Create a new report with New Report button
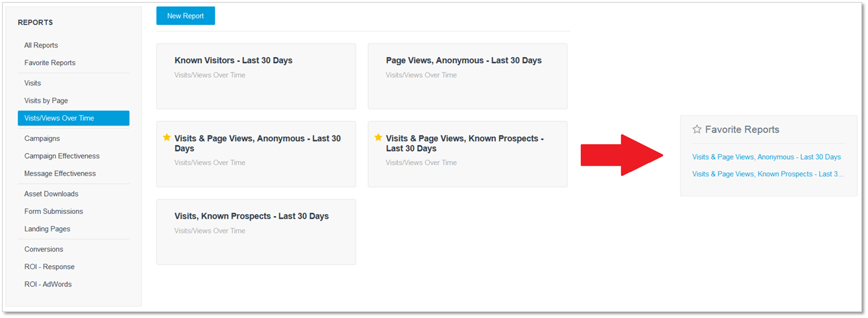The width and height of the screenshot is (868, 318). pos(186,16)
